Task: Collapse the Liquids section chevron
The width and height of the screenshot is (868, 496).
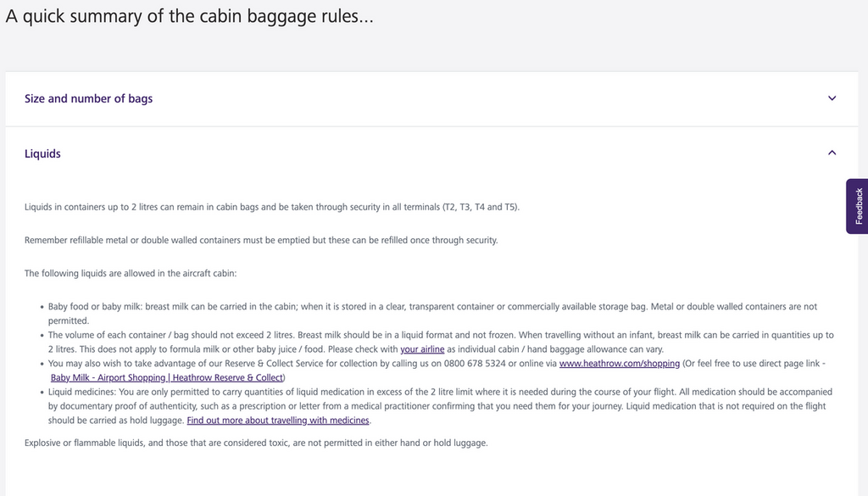Action: [832, 153]
